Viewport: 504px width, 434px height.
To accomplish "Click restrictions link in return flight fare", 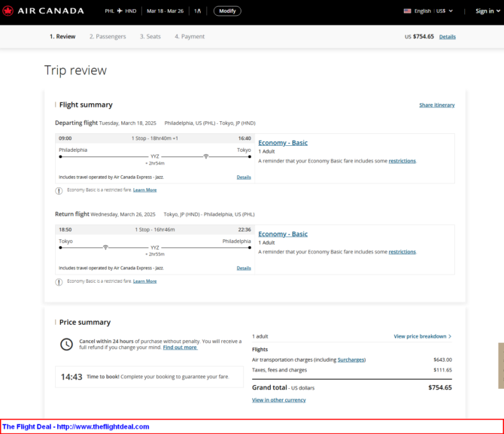I will (x=402, y=252).
